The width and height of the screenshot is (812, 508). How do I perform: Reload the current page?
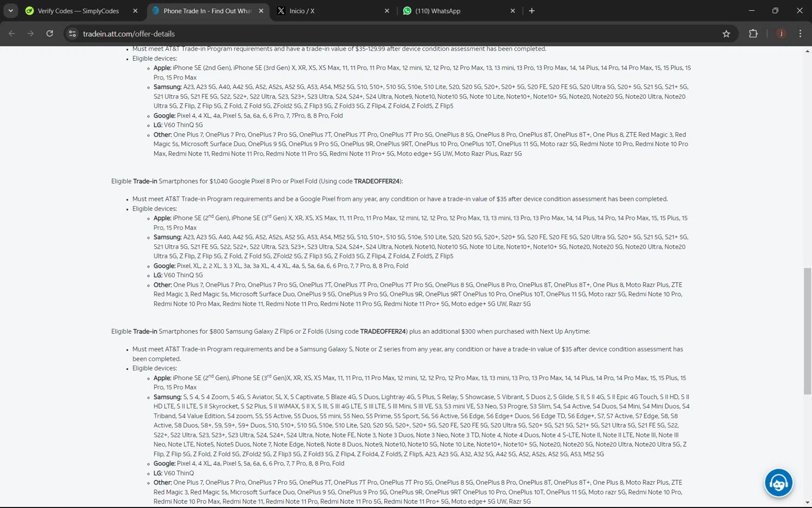point(49,34)
